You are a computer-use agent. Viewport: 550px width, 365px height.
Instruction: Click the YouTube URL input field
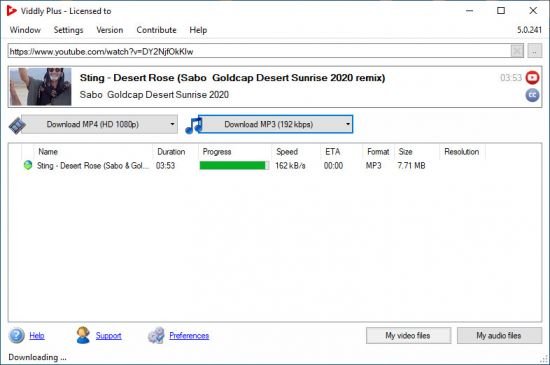click(x=259, y=52)
